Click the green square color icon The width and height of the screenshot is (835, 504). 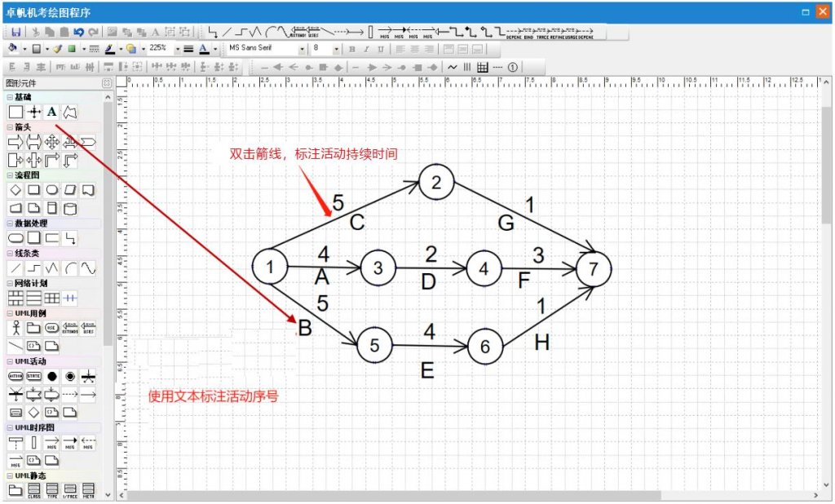coord(73,49)
